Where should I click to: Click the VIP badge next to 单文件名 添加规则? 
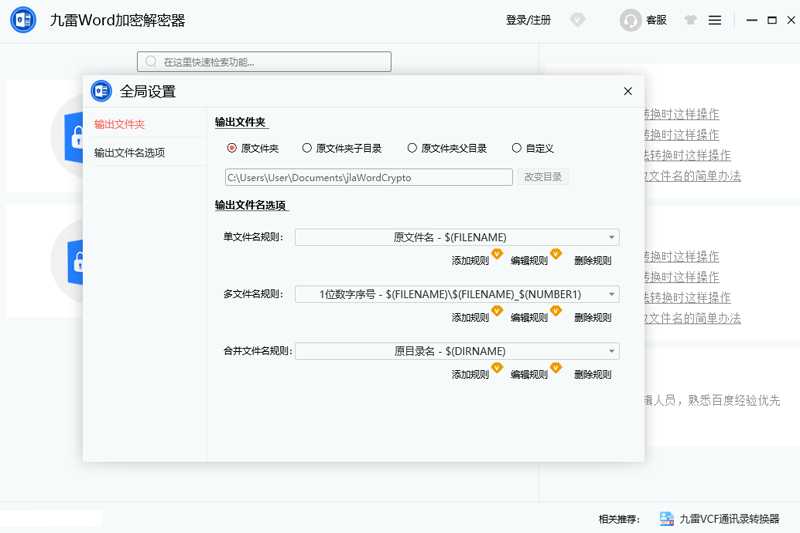[x=497, y=253]
